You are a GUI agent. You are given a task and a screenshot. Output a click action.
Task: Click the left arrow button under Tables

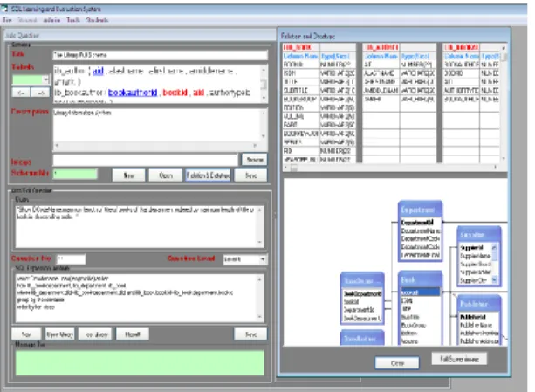pos(21,93)
